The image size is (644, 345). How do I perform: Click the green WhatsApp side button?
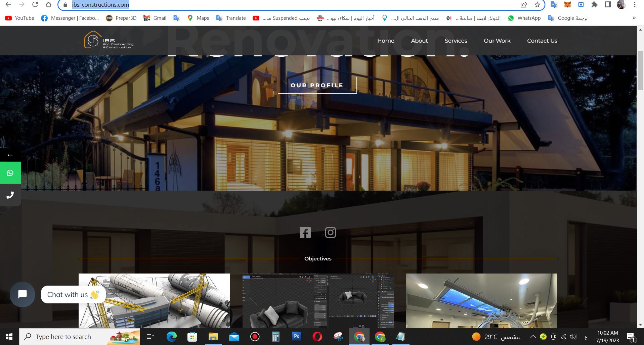tap(10, 173)
